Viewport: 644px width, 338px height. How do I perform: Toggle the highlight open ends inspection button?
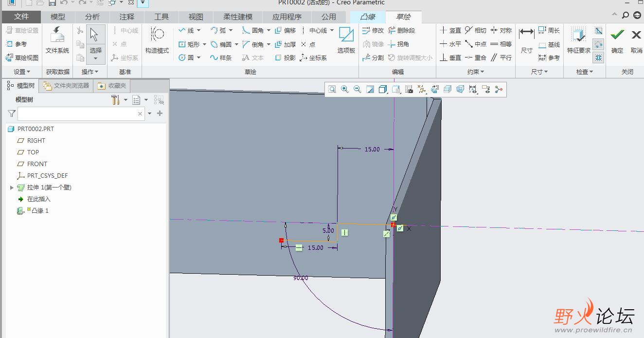599,44
